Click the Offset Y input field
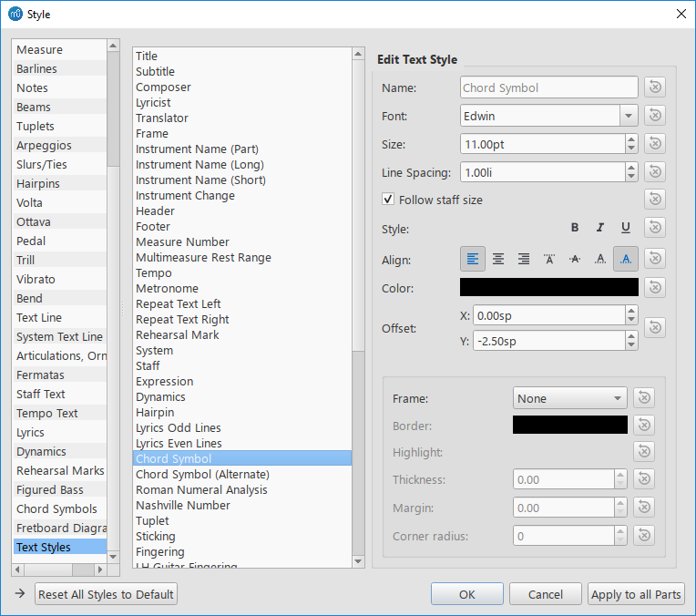The image size is (696, 616). pyautogui.click(x=549, y=341)
